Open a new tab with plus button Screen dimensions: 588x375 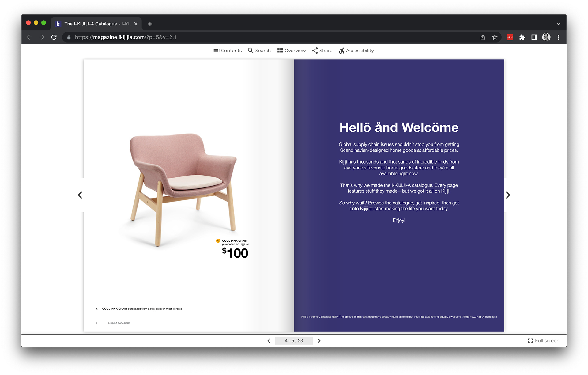click(x=150, y=24)
